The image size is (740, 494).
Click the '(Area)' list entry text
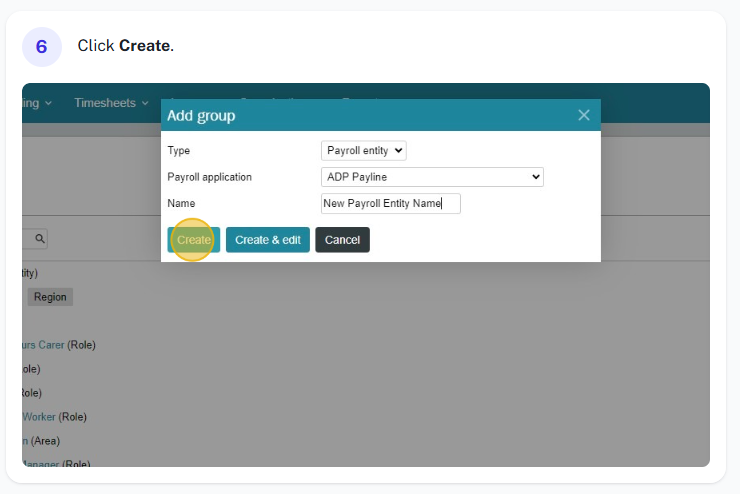pos(45,441)
